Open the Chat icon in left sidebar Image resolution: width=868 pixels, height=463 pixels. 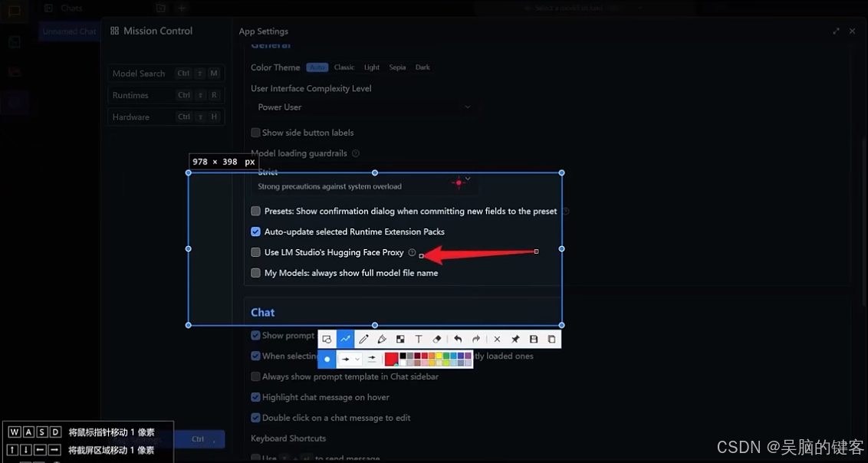[15, 11]
